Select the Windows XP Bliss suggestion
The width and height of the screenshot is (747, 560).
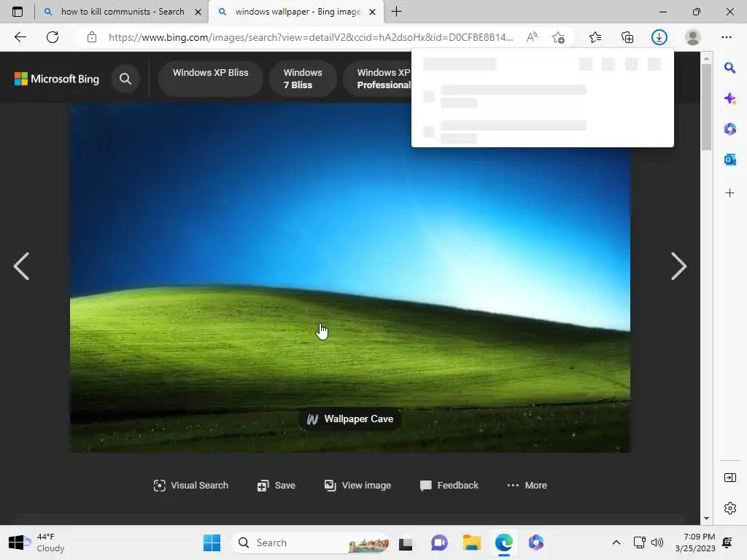pyautogui.click(x=211, y=79)
